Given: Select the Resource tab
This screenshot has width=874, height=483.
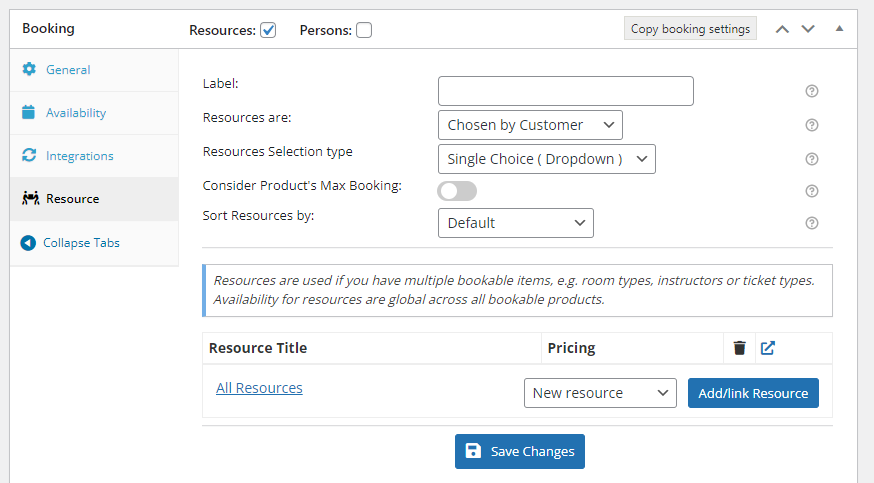Looking at the screenshot, I should tap(94, 199).
